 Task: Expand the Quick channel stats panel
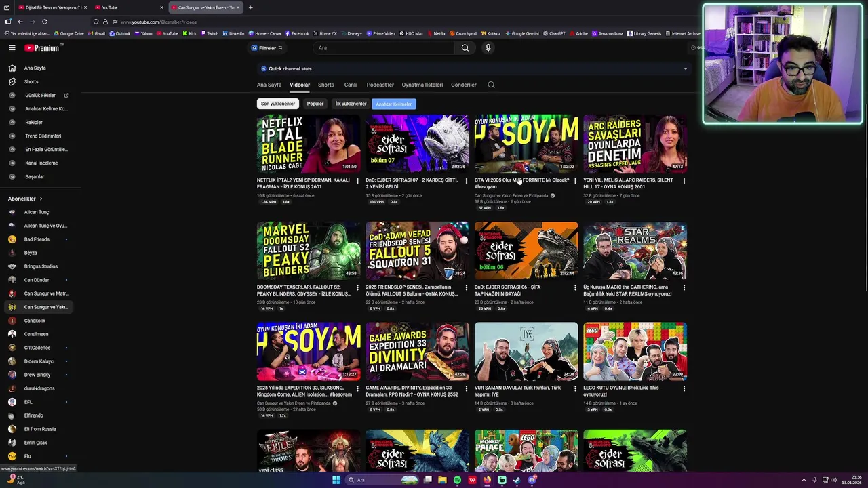(685, 68)
